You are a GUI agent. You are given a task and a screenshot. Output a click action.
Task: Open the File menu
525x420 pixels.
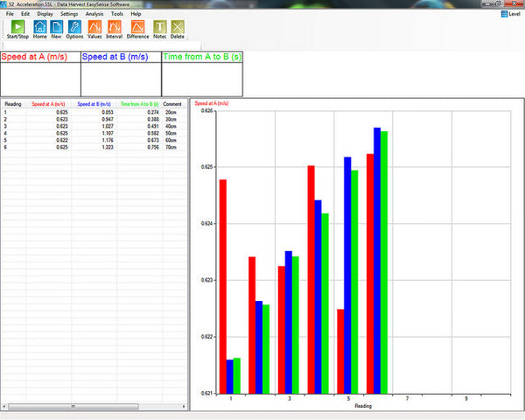[x=10, y=14]
